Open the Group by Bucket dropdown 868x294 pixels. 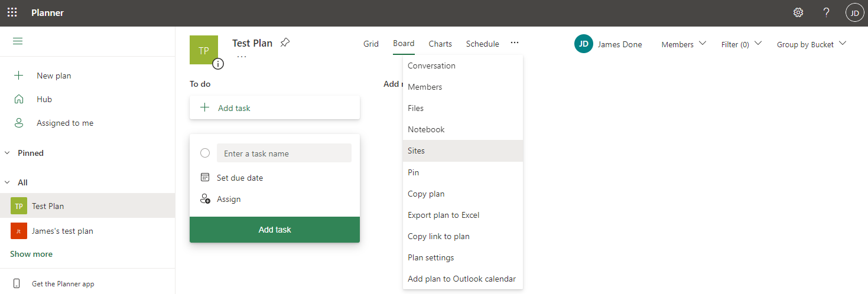(812, 44)
